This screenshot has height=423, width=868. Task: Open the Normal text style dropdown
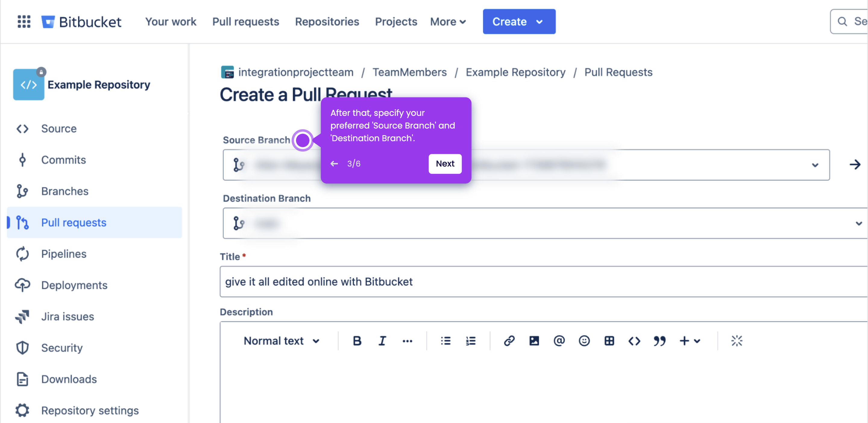tap(282, 341)
